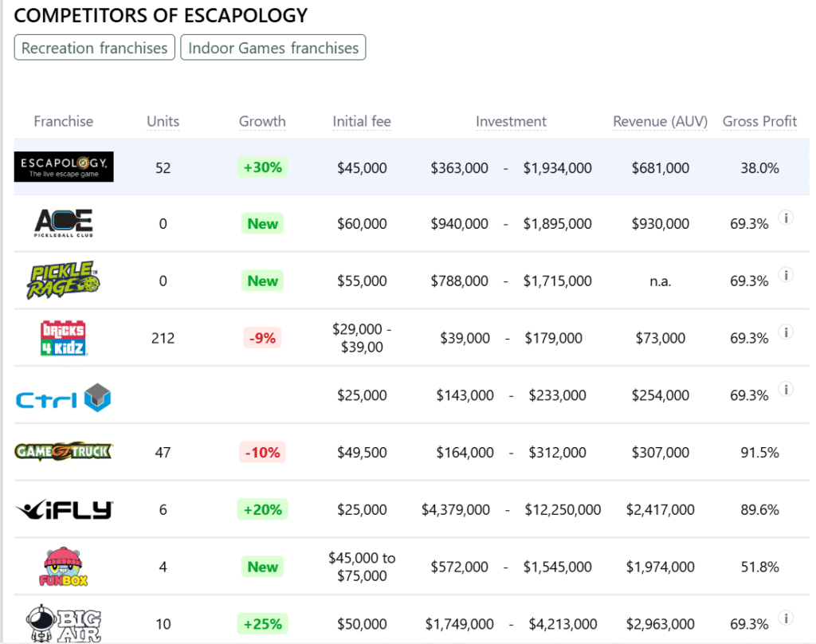Open Indoor Games franchises category tag
Screen dimensions: 816x644
[x=273, y=48]
